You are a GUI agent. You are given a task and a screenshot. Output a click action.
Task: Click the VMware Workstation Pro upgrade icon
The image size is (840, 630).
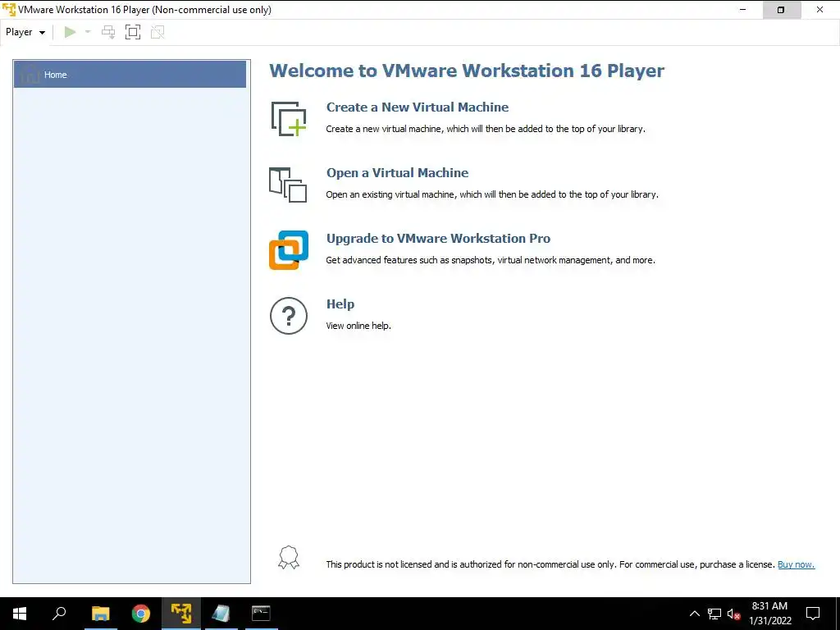(288, 250)
